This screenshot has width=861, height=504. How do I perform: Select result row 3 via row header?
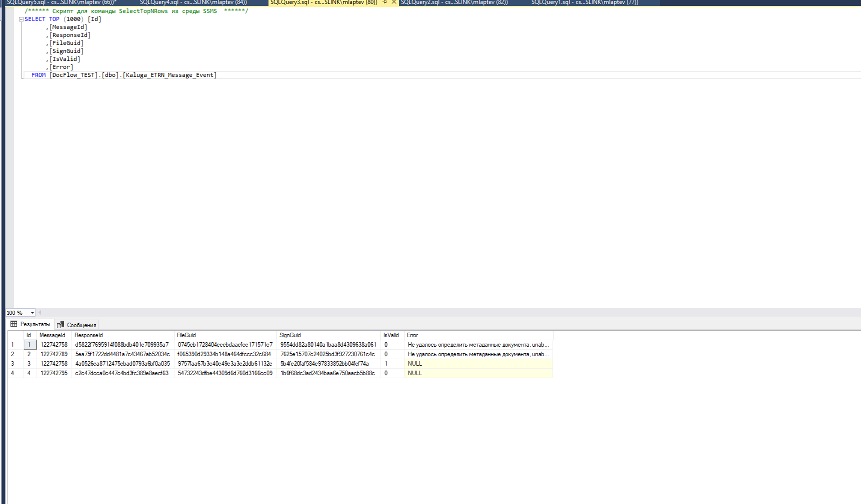tap(15, 364)
